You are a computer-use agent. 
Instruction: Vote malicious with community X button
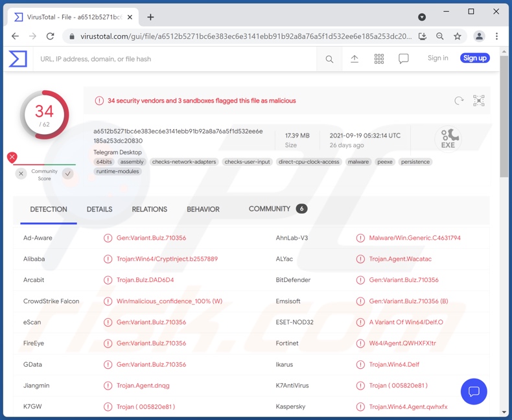pos(21,174)
